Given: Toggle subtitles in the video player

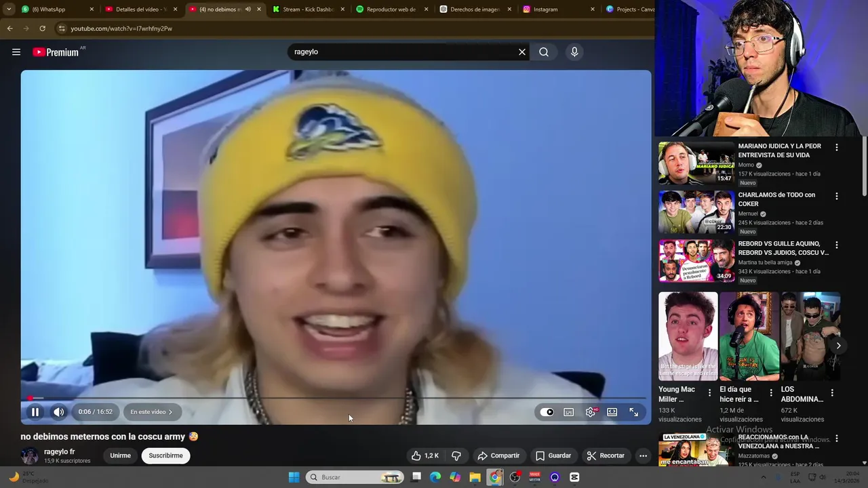Looking at the screenshot, I should [569, 412].
